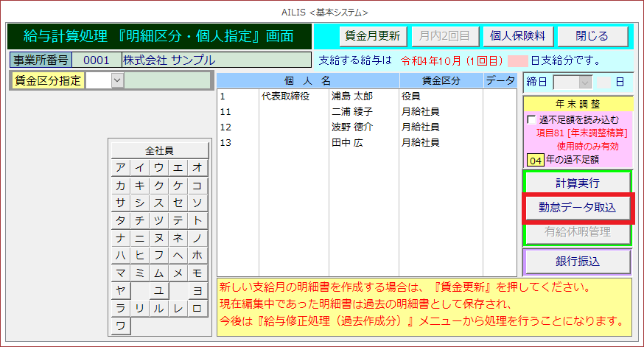Viewport: 644px width, 347px height.
Task: Close the screen with 閉じる button
Action: pos(592,35)
